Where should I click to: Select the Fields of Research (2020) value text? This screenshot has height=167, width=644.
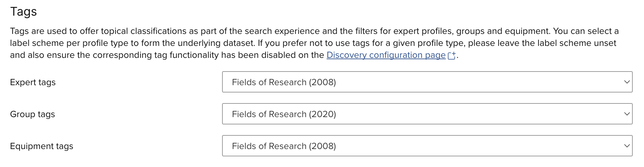click(284, 114)
